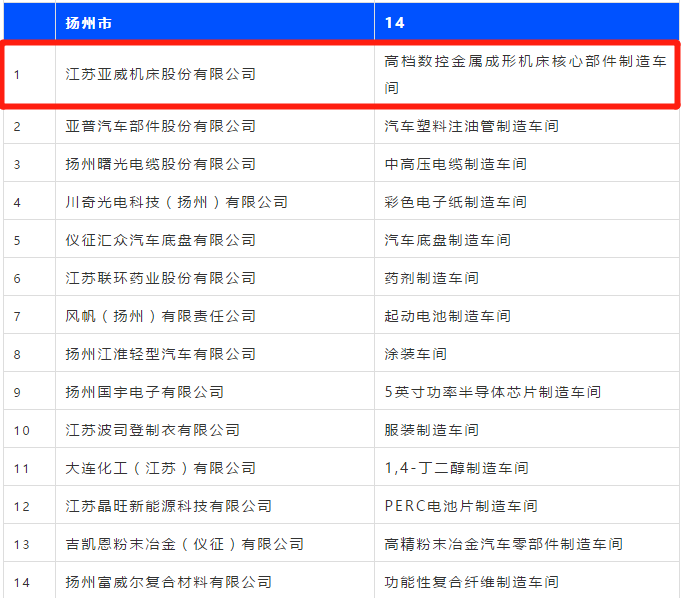Screen dimensions: 684x598
Task: Click workshop 药剂制造车间
Action: click(x=432, y=278)
